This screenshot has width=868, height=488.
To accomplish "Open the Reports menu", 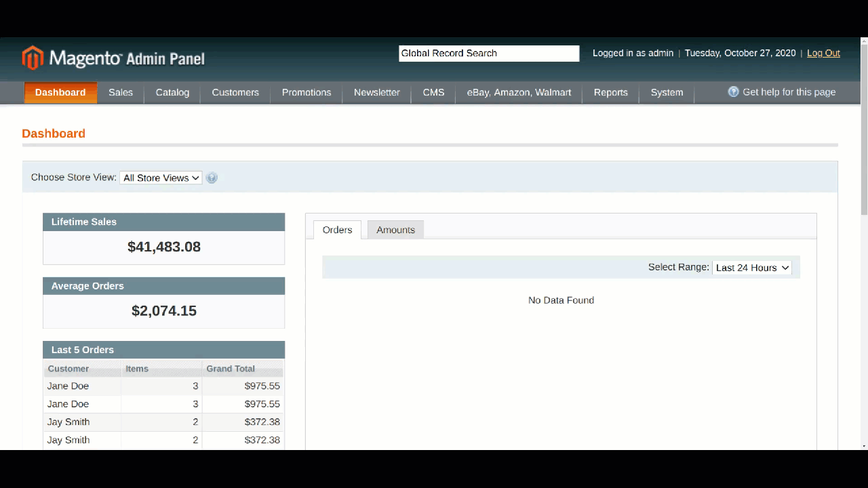I will (610, 93).
